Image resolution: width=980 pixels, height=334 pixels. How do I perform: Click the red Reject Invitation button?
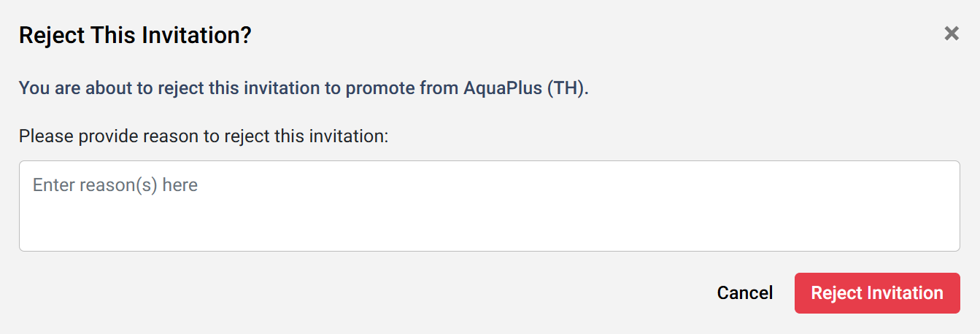(877, 293)
